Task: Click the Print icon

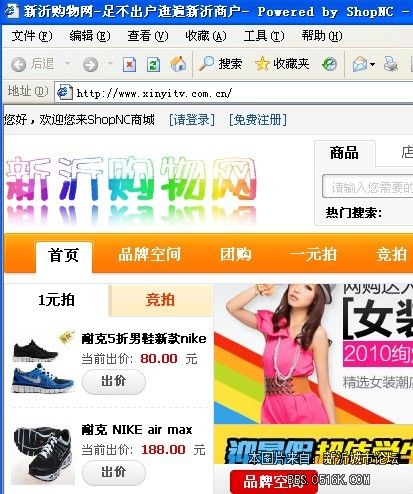Action: (390, 64)
